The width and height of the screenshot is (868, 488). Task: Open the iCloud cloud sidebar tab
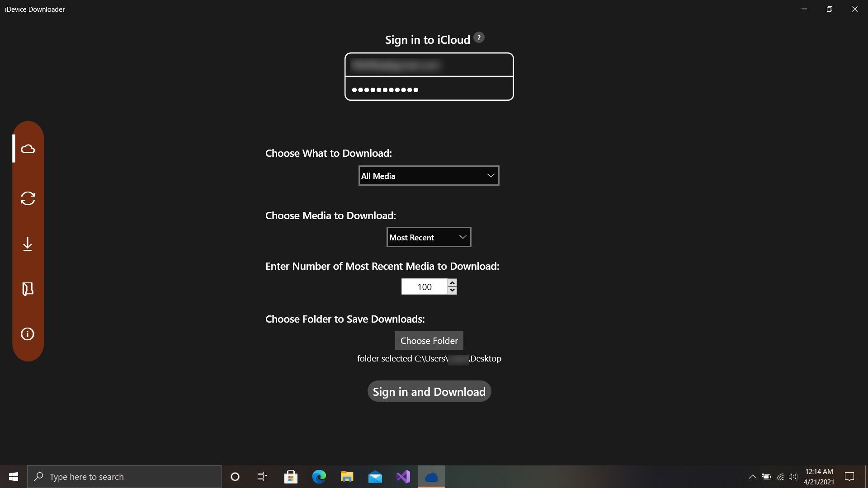point(28,149)
